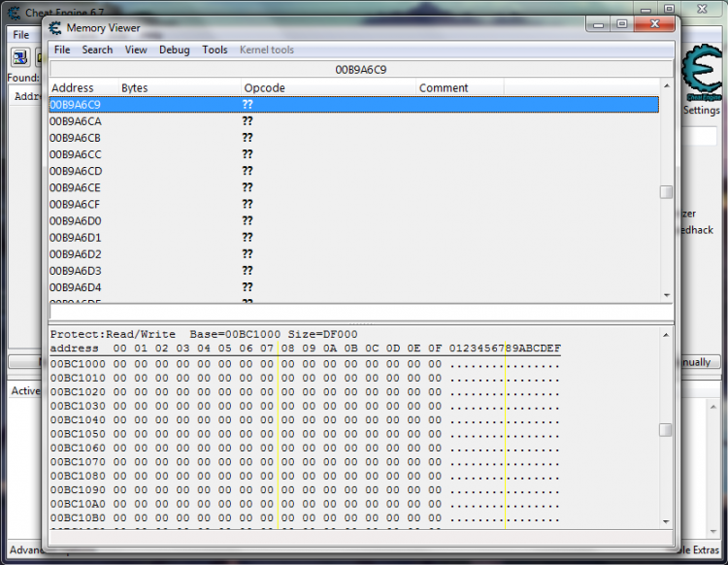Viewport: 728px width, 565px height.
Task: Select disassembler row 00B9A6C9
Action: (353, 105)
